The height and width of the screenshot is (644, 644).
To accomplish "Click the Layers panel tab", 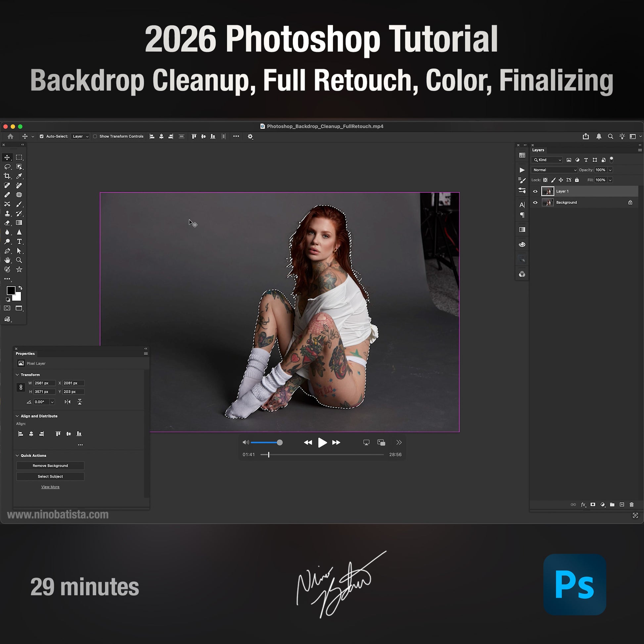I will click(x=538, y=150).
